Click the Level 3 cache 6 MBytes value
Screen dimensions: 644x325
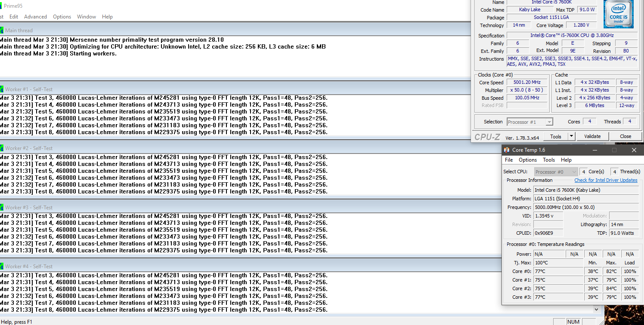pos(594,105)
